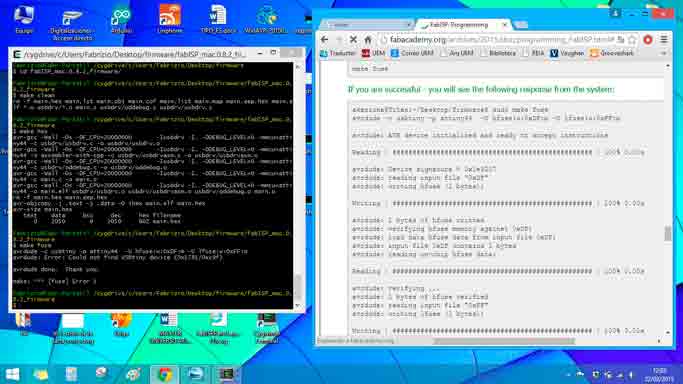Click the Chrome user profile button
This screenshot has width=683, height=384.
(x=615, y=14)
